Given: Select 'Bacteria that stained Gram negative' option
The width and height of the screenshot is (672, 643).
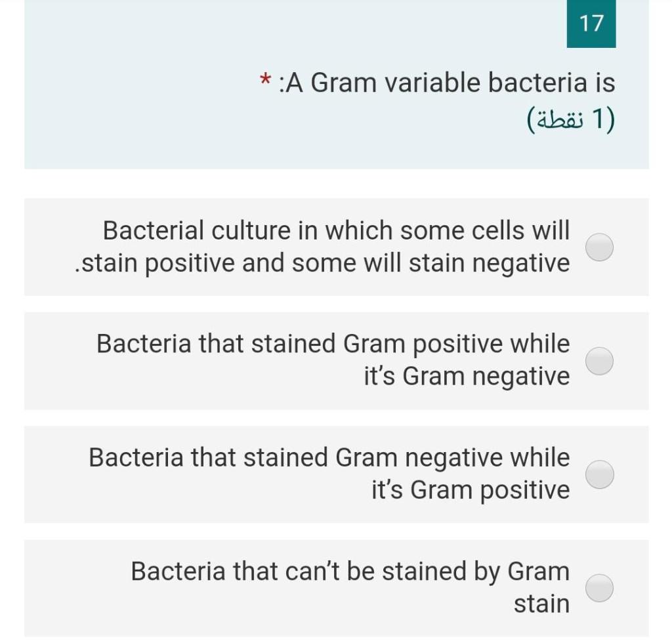Looking at the screenshot, I should (598, 474).
